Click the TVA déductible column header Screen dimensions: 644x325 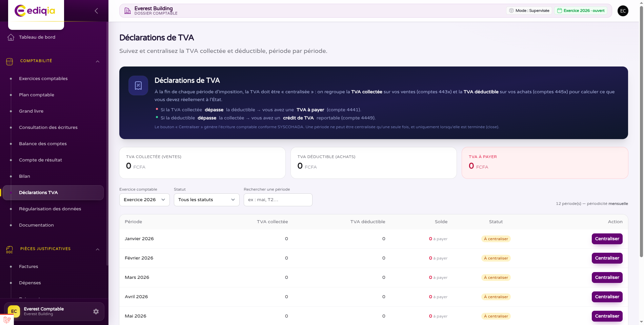click(x=368, y=222)
